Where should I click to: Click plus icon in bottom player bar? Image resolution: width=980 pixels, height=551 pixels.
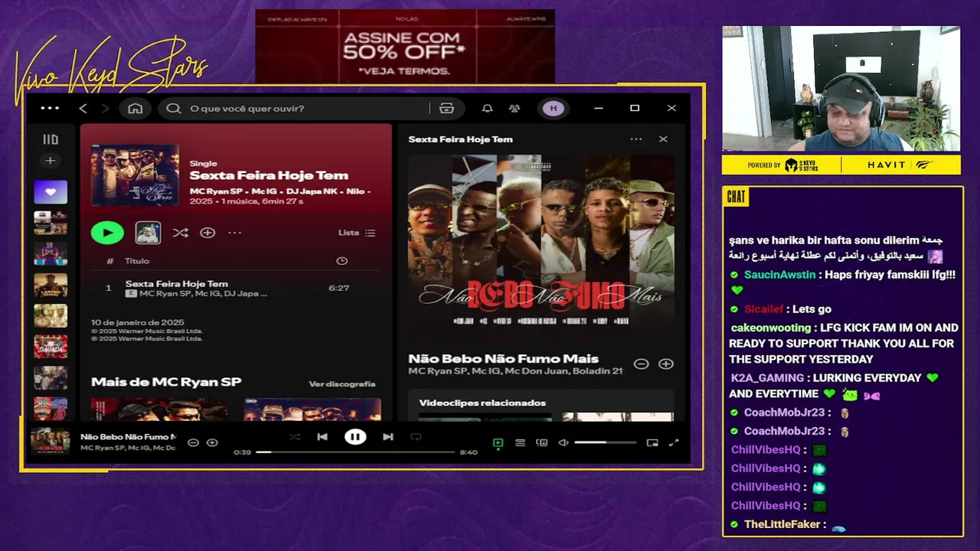pos(212,442)
